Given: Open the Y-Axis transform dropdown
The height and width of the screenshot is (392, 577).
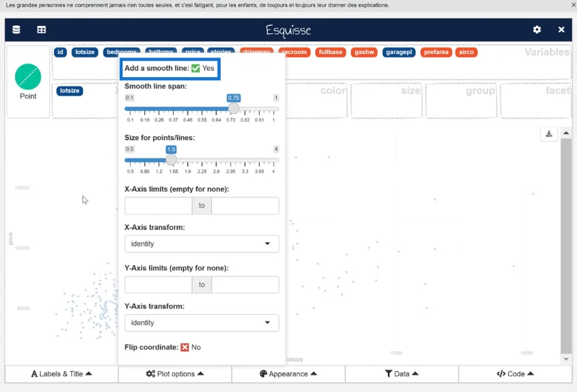Looking at the screenshot, I should click(x=202, y=323).
